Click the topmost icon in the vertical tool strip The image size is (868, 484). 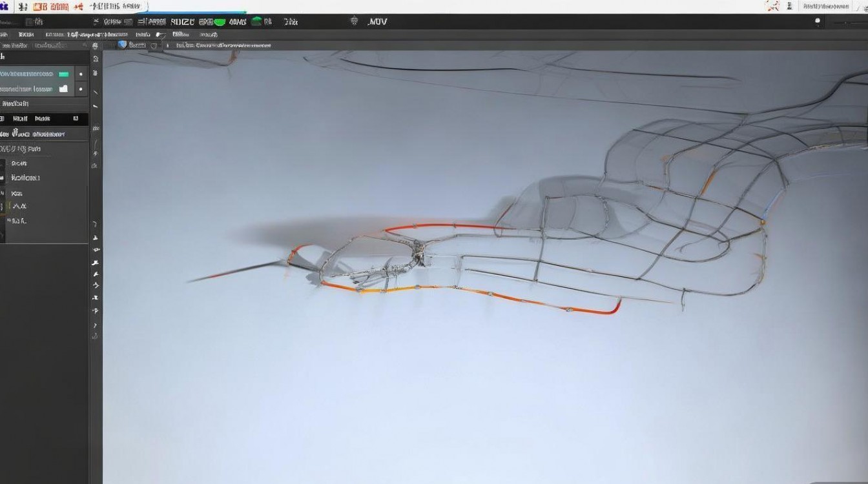pyautogui.click(x=95, y=46)
